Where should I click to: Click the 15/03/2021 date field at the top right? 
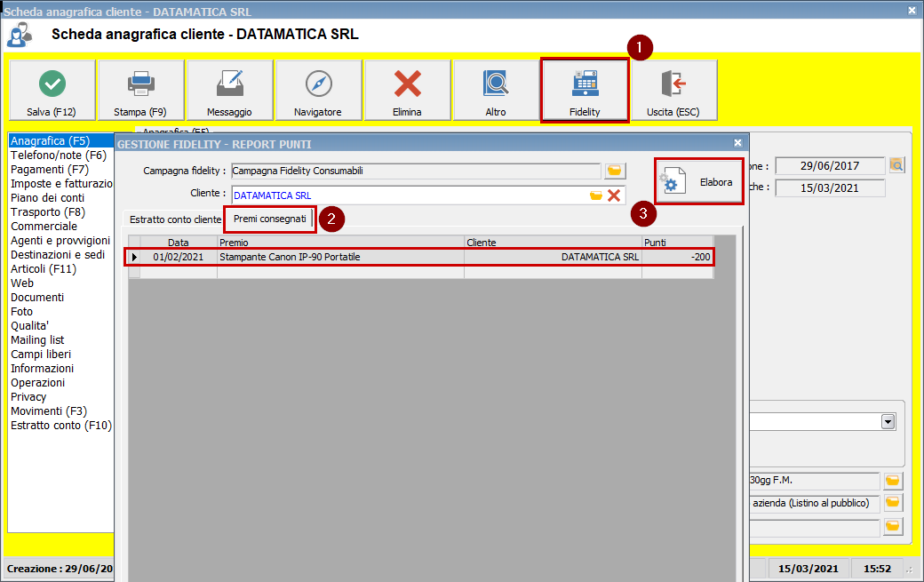point(830,187)
